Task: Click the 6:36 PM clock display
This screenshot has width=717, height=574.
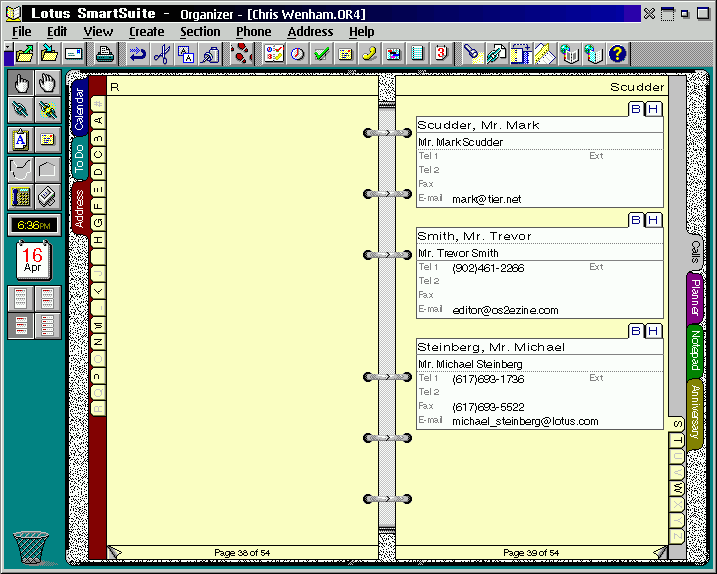Action: click(34, 225)
